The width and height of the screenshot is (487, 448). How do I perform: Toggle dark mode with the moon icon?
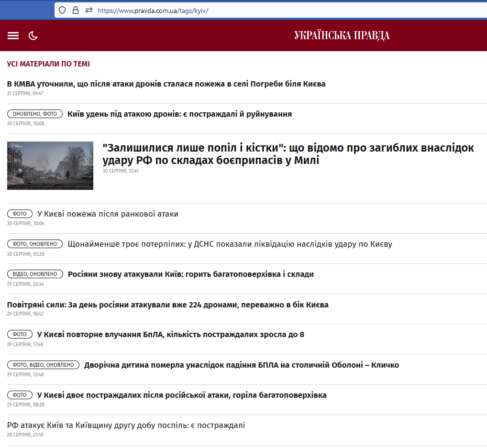(x=33, y=36)
